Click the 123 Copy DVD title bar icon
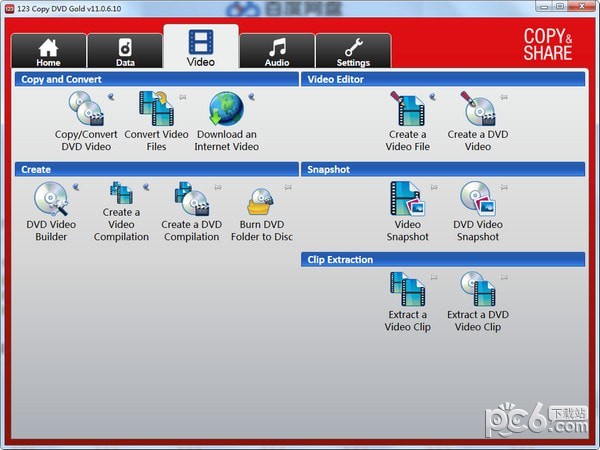 [x=10, y=8]
